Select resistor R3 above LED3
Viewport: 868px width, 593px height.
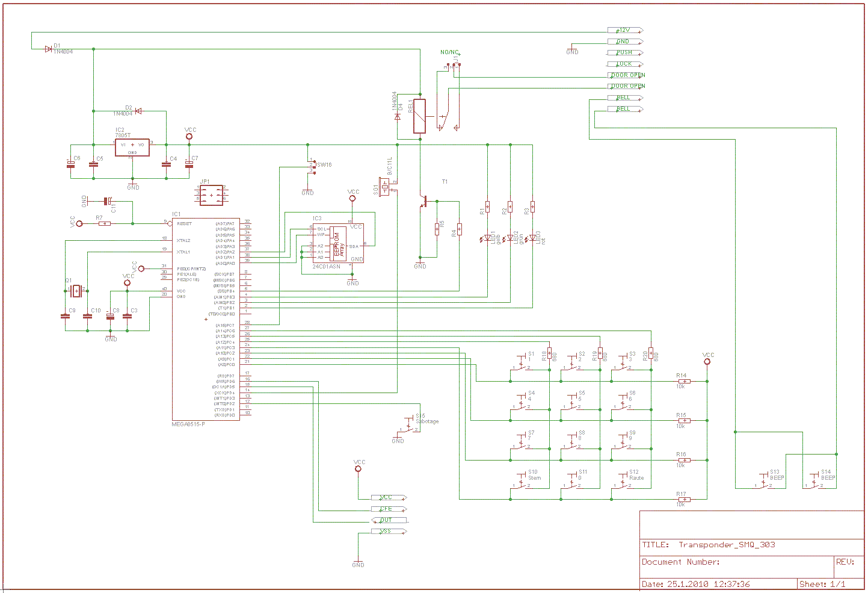pos(533,207)
